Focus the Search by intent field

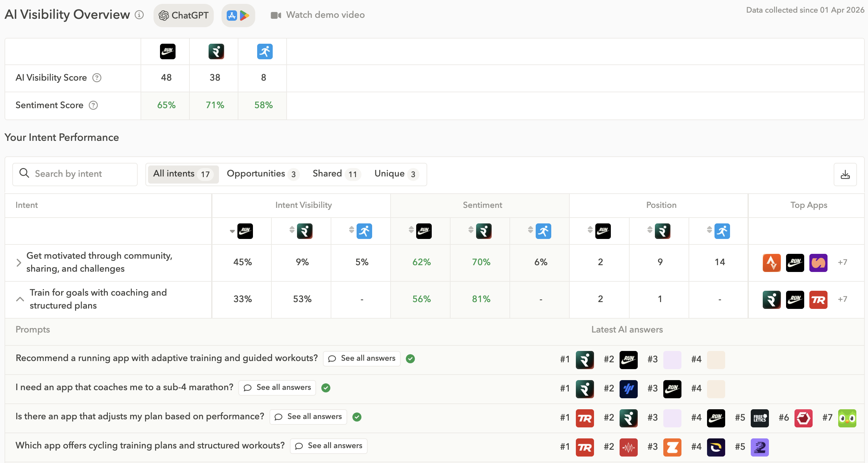coord(75,174)
